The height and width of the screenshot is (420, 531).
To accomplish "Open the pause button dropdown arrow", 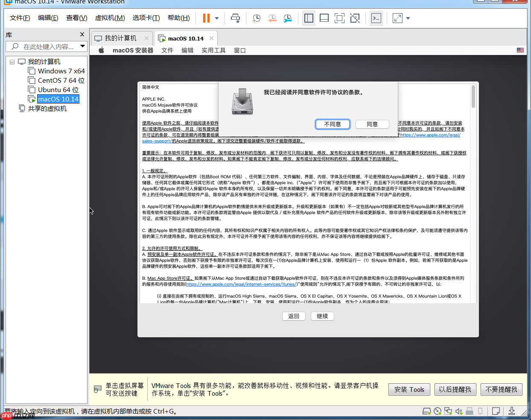I will point(216,18).
